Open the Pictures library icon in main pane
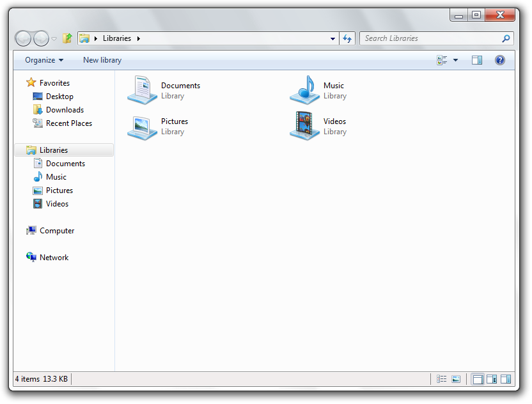 click(142, 126)
